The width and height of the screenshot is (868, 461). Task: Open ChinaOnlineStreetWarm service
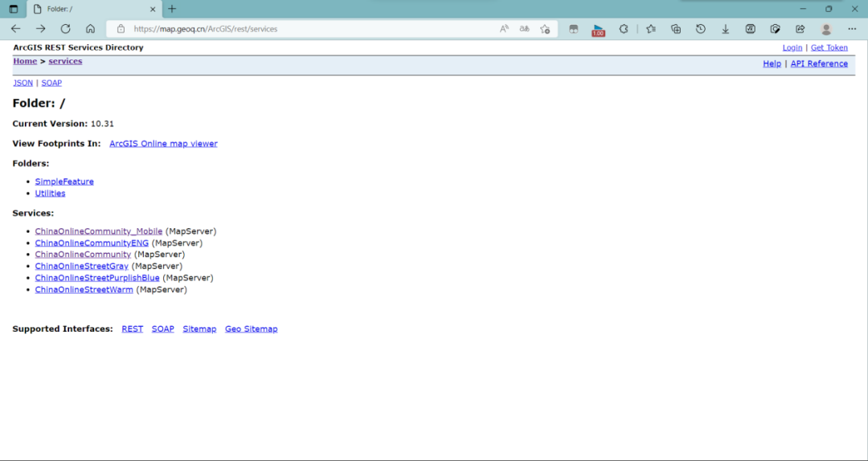click(84, 289)
